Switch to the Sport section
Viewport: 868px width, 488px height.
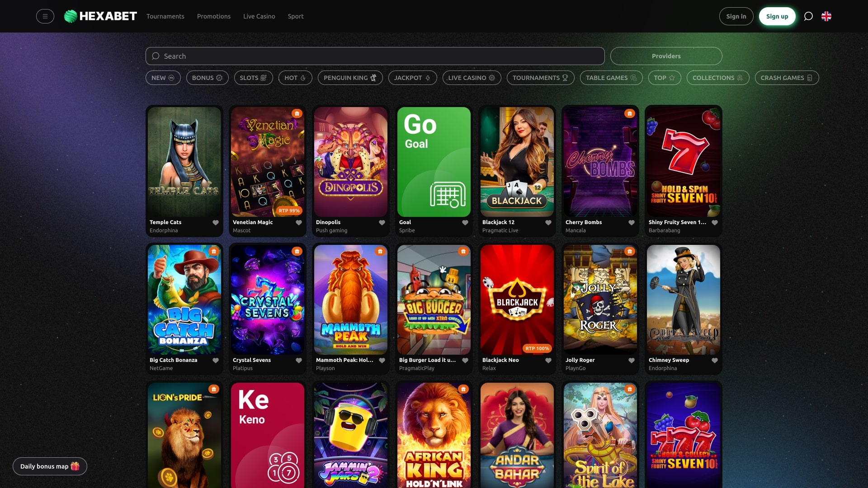click(x=296, y=16)
